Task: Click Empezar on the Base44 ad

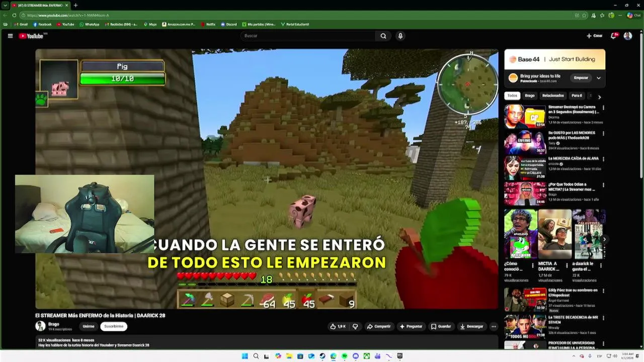Action: 581,78
